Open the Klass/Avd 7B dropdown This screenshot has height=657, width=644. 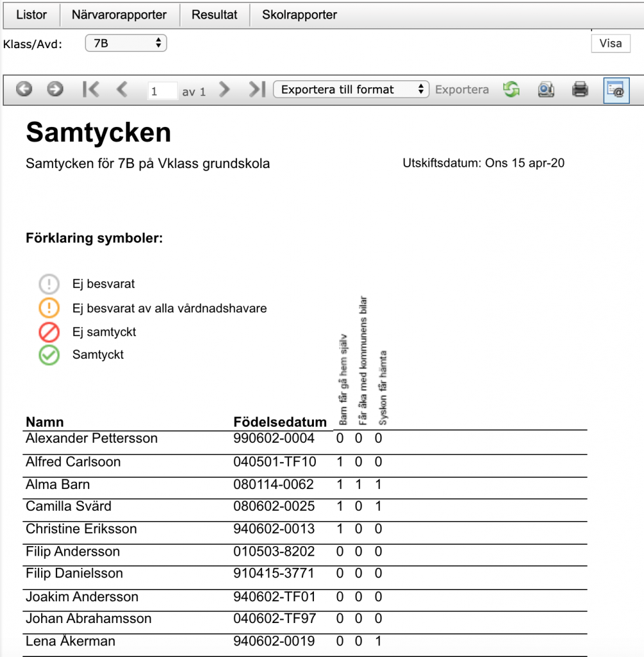[x=126, y=43]
